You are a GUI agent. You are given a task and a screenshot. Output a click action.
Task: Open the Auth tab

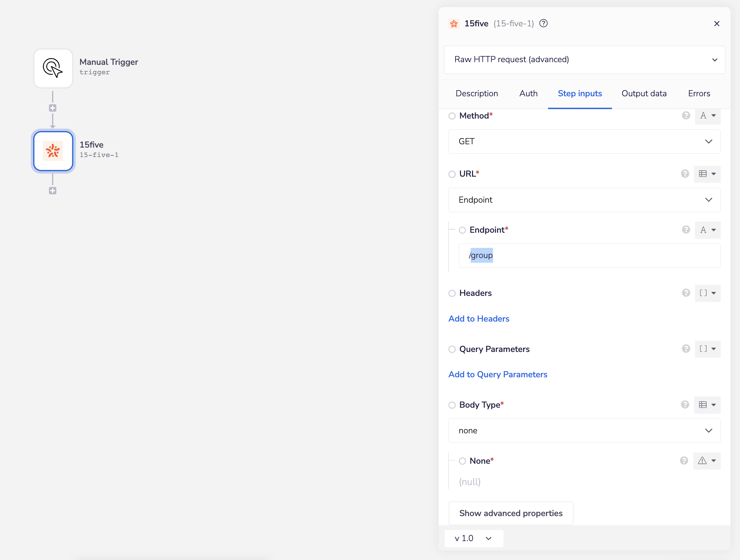pos(528,94)
